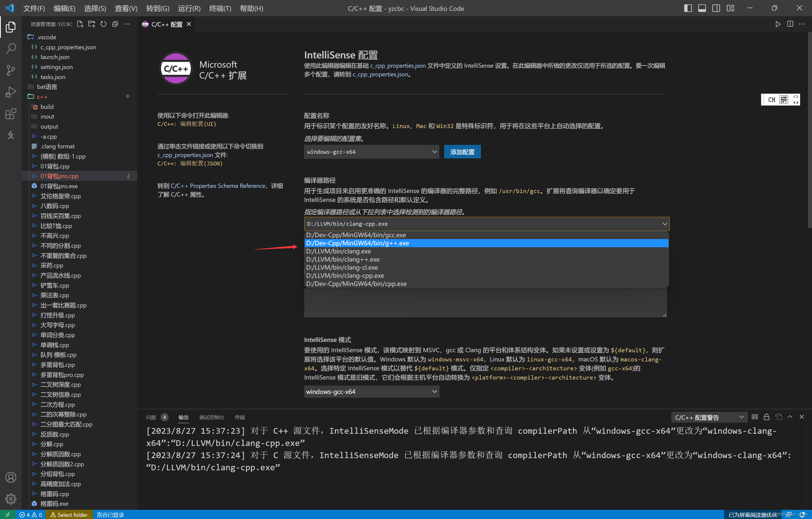The height and width of the screenshot is (519, 812).
Task: Click New Folder icon in explorer header
Action: click(x=92, y=24)
